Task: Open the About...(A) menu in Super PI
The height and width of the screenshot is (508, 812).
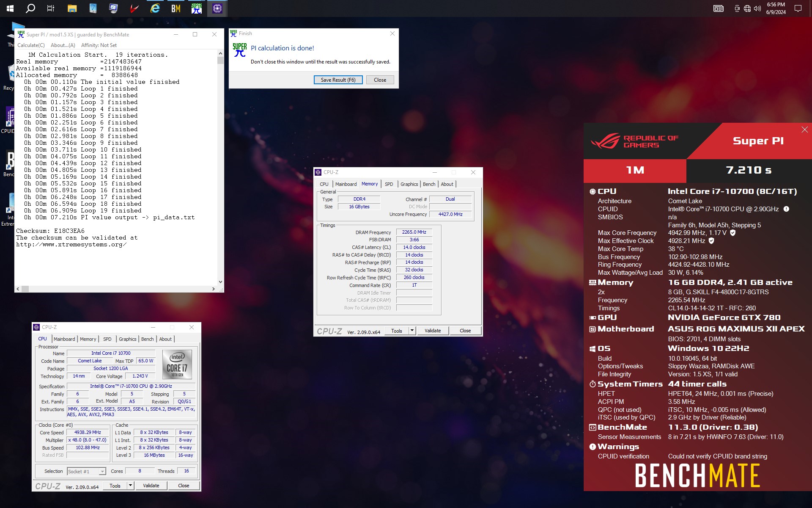Action: 63,45
